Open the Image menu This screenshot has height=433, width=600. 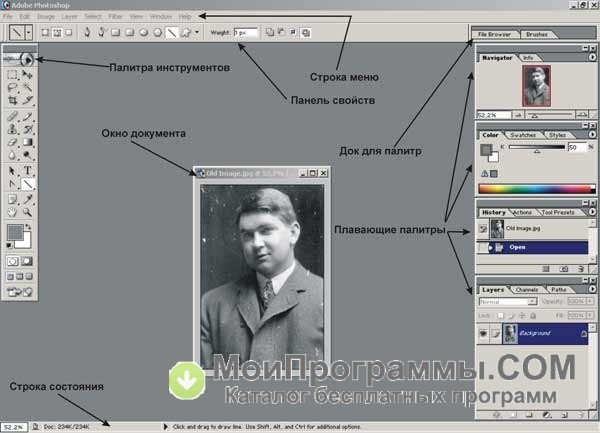tap(46, 16)
